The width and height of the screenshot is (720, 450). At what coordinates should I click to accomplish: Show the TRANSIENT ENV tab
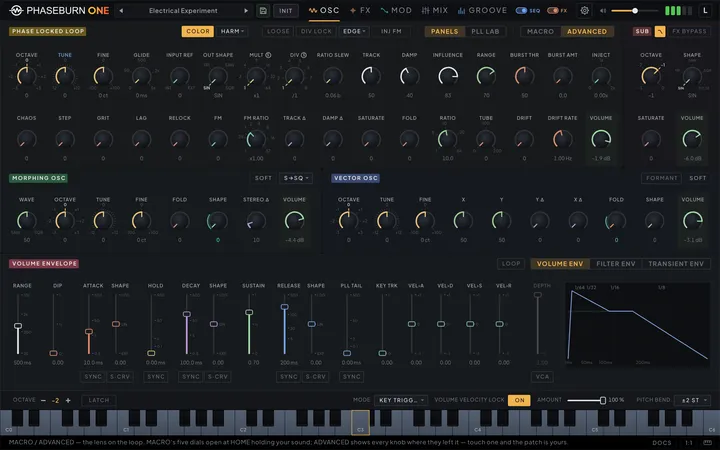tap(676, 264)
